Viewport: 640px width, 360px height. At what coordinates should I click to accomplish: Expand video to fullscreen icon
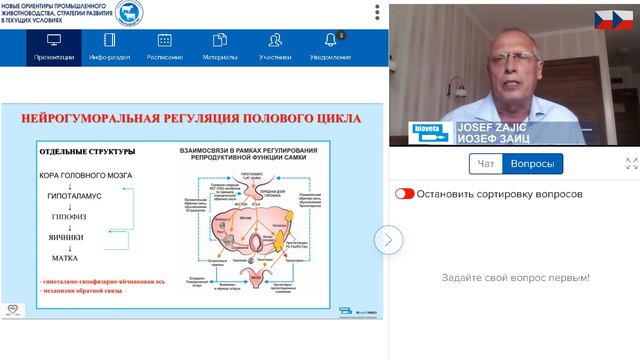[632, 164]
